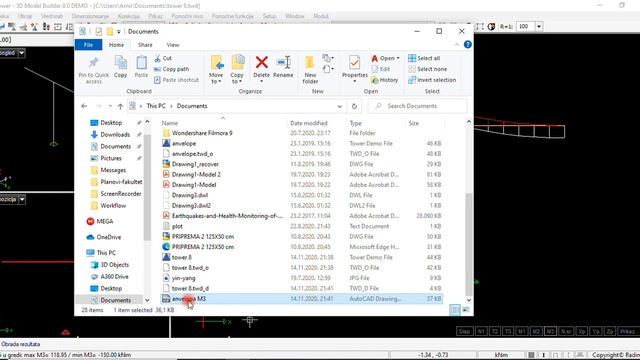The height and width of the screenshot is (360, 640).
Task: Toggle the Xp button in Tower
Action: click(x=582, y=331)
